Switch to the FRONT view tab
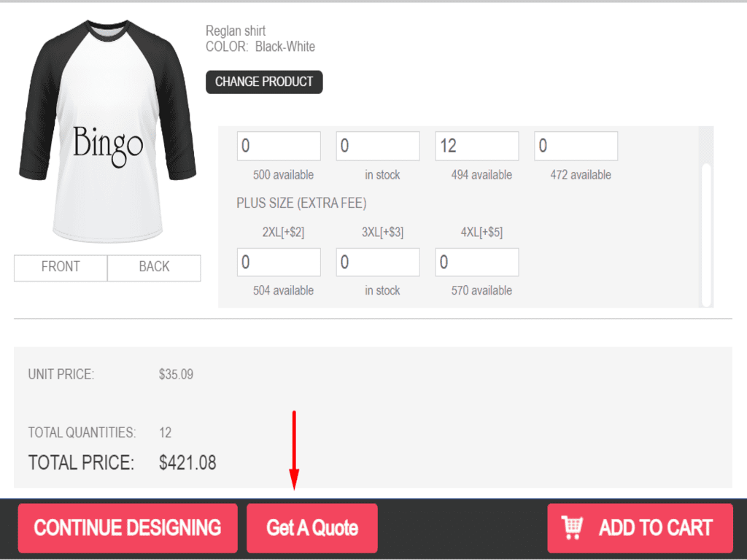747x560 pixels. point(61,267)
